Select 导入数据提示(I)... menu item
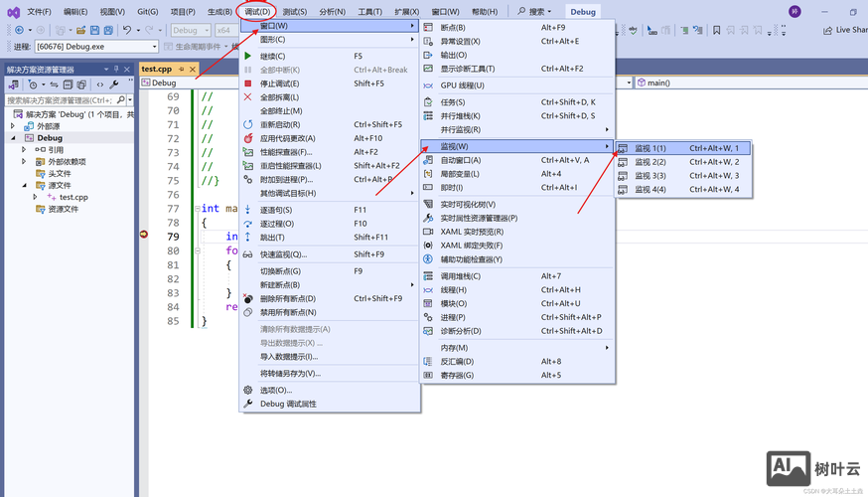 click(x=330, y=356)
